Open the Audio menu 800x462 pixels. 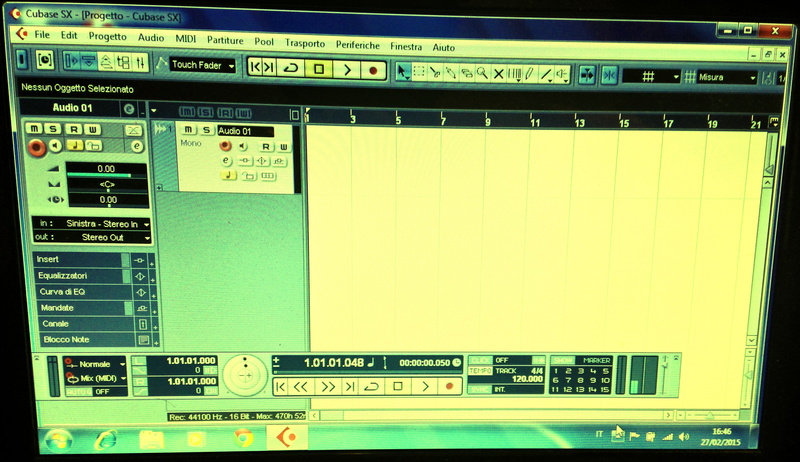(x=151, y=38)
